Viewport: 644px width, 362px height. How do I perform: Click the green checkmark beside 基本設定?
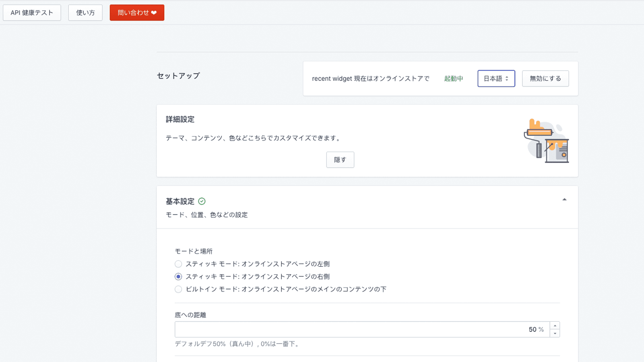[x=202, y=201]
